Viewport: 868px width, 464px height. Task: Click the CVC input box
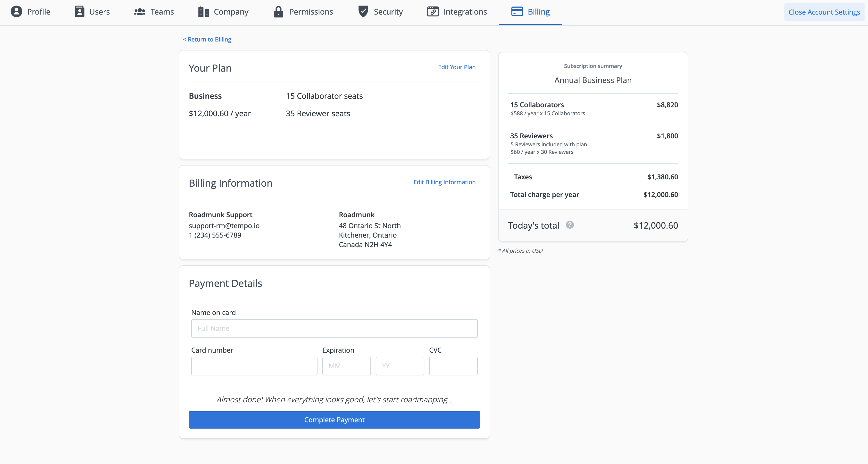[453, 366]
